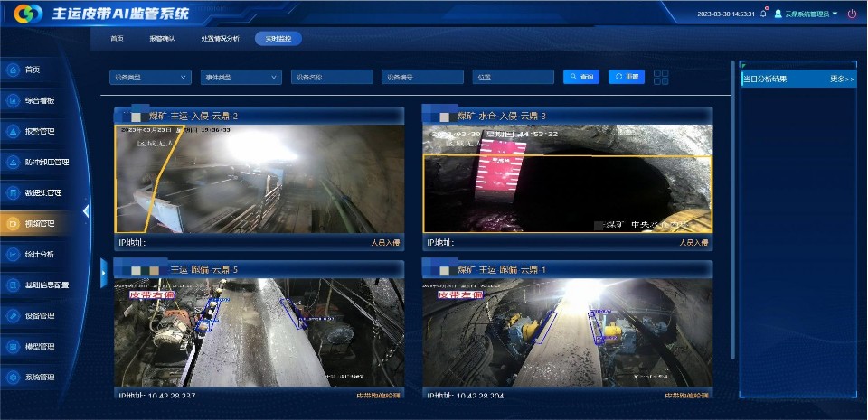Click the notification bell icon

763,14
